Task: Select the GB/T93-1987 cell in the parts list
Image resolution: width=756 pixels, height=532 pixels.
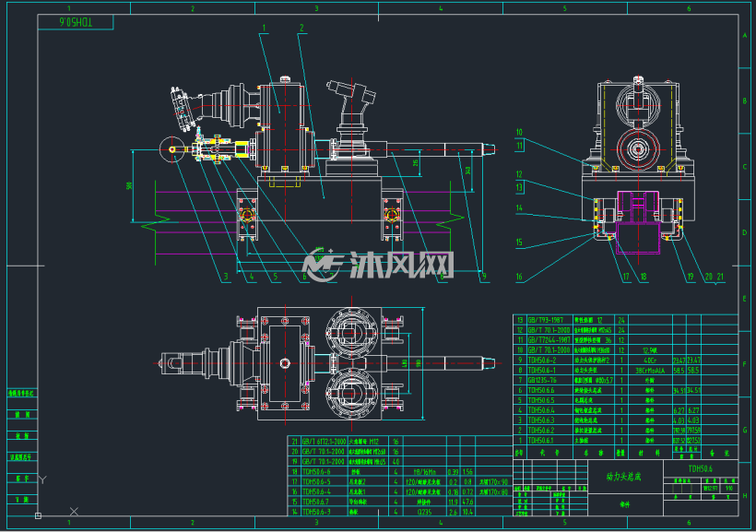Action: pos(549,320)
